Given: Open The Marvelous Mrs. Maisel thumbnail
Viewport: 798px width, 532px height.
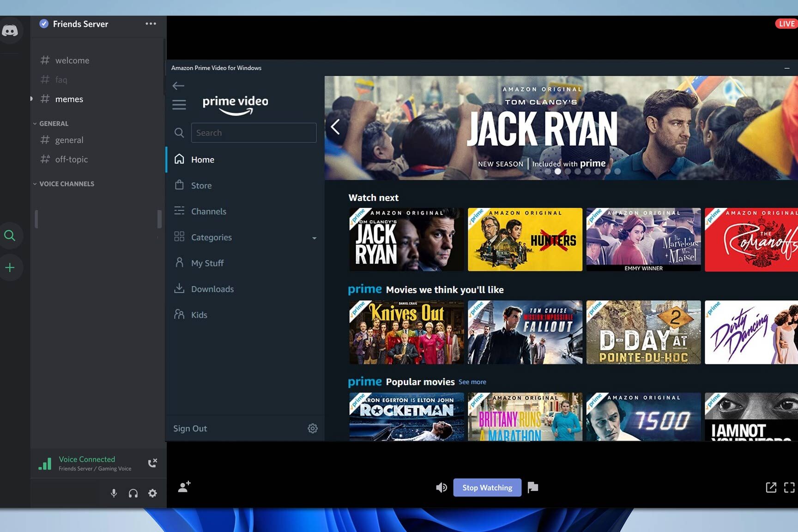Looking at the screenshot, I should pyautogui.click(x=643, y=239).
